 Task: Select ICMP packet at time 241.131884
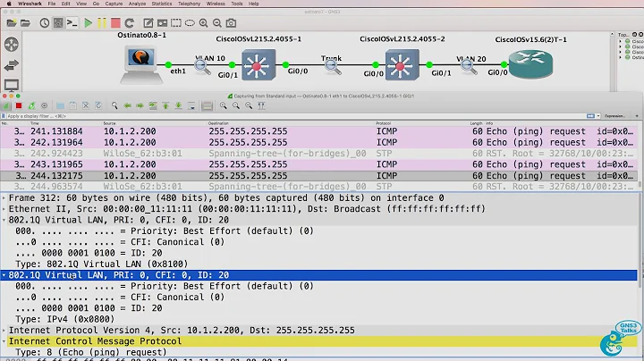point(318,131)
